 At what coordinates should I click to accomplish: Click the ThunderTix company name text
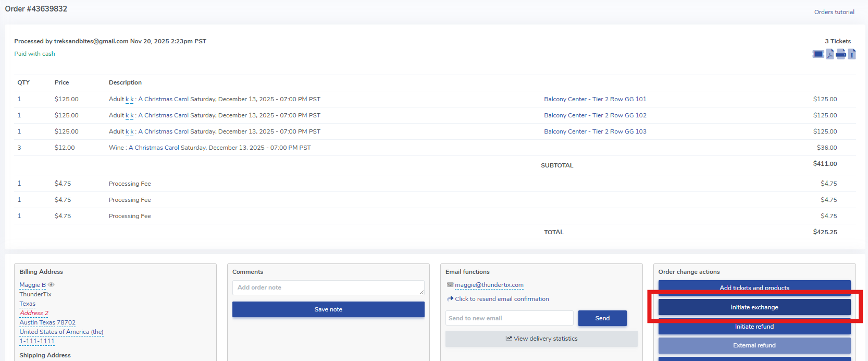[x=35, y=294]
